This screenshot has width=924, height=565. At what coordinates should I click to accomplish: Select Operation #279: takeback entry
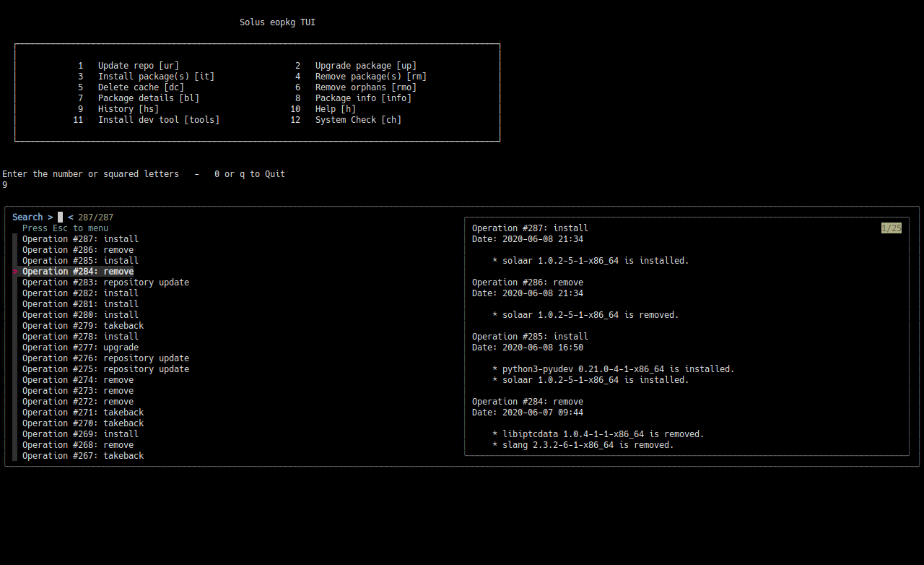[x=83, y=326]
